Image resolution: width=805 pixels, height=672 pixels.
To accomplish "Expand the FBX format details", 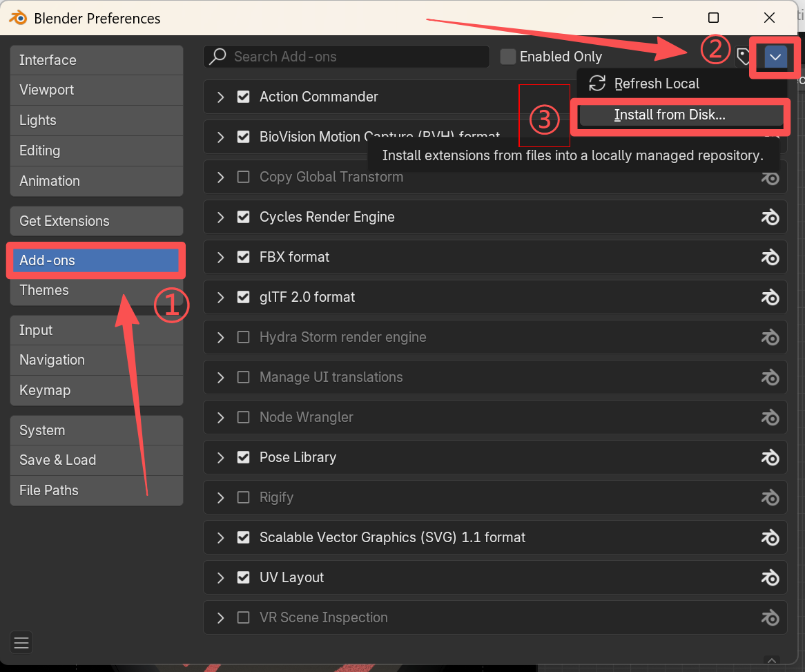I will (220, 257).
